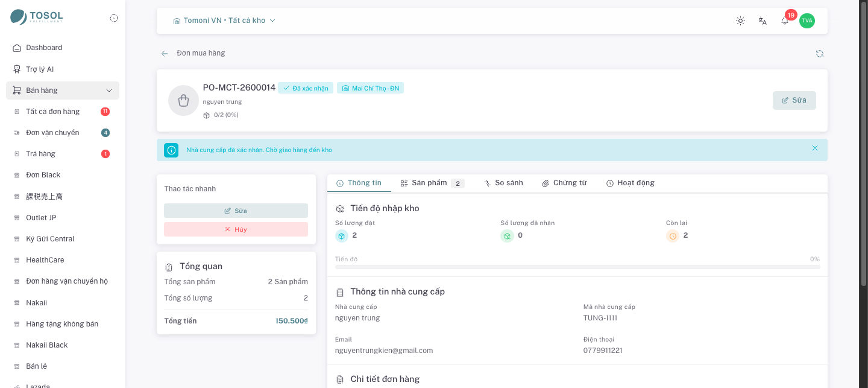Click the TOSOL logo
The width and height of the screenshot is (868, 388).
[36, 17]
